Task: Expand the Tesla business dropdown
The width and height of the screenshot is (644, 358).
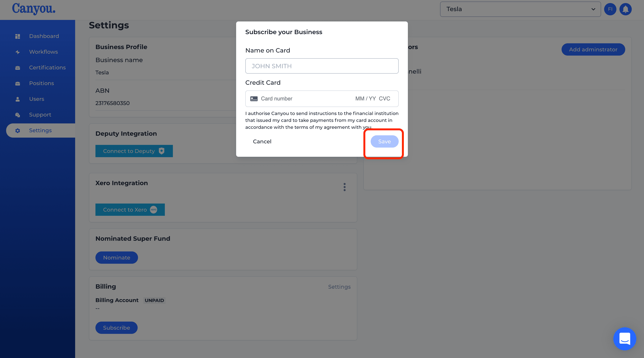Action: click(520, 9)
